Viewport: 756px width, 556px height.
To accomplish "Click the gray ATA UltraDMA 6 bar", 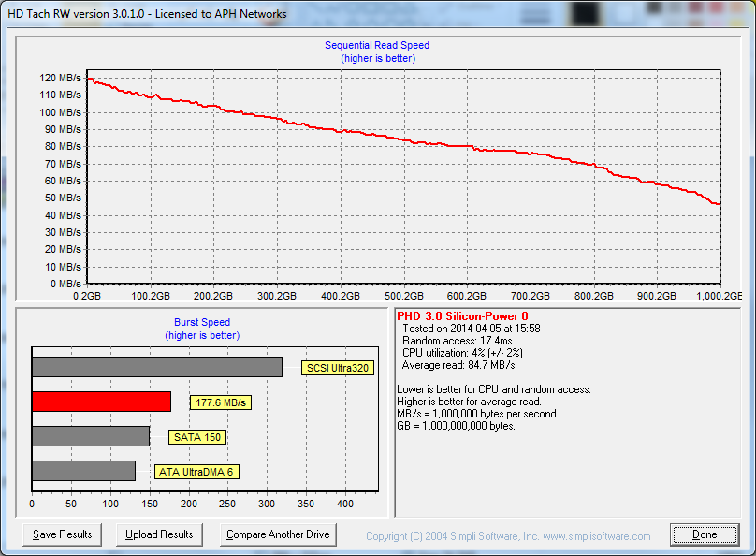I will (83, 471).
